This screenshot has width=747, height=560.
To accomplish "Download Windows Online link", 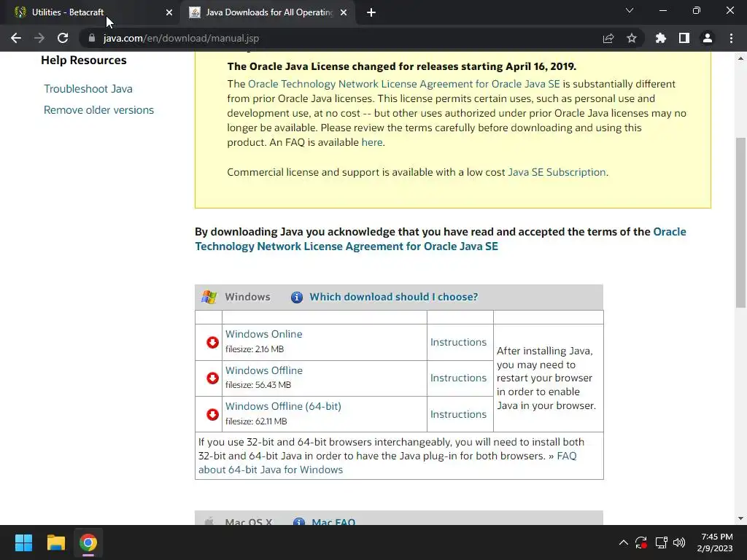I will 263,334.
